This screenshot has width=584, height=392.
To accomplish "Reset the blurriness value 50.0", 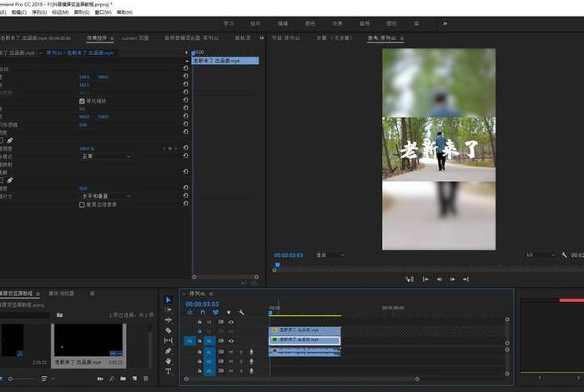I will pos(185,188).
